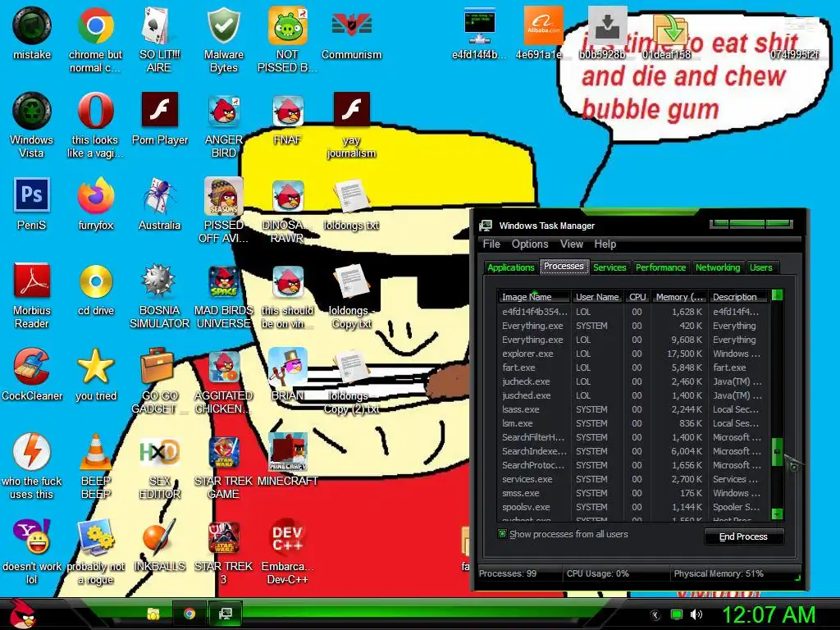
Task: Open the BRIAN slingshot bird icon
Action: pyautogui.click(x=287, y=374)
